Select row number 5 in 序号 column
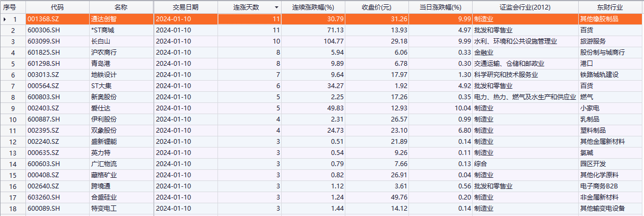 14,64
